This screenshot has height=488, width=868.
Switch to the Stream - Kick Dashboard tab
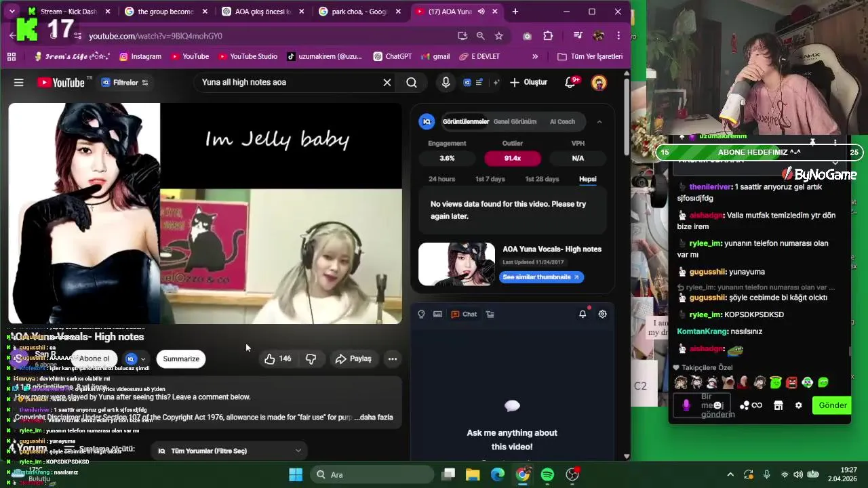(68, 12)
